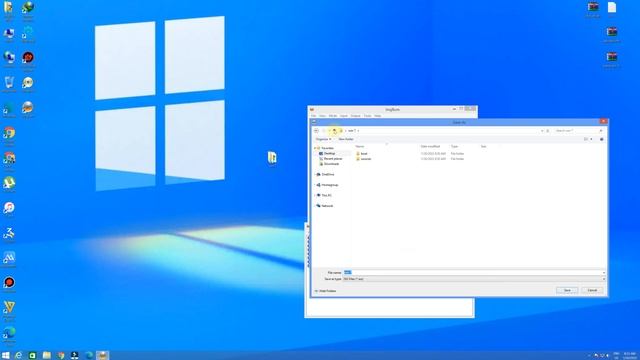Select blank document icon on desktop

pyautogui.click(x=611, y=8)
